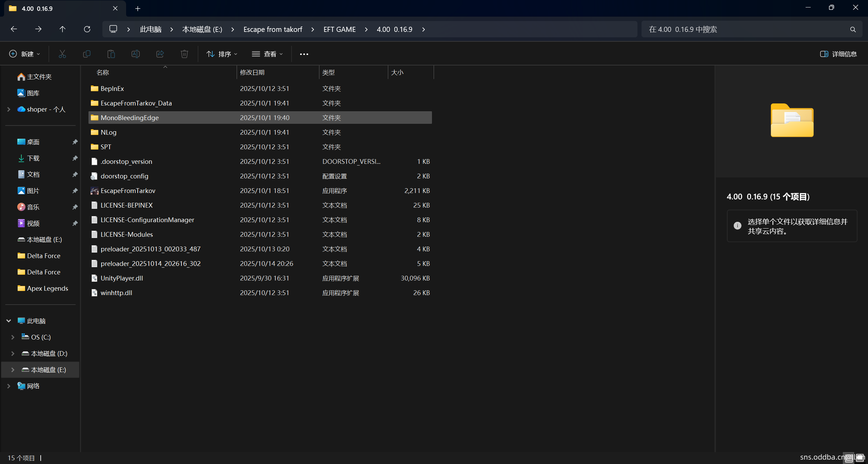Click the Rename icon in toolbar
This screenshot has width=868, height=464.
(x=135, y=54)
